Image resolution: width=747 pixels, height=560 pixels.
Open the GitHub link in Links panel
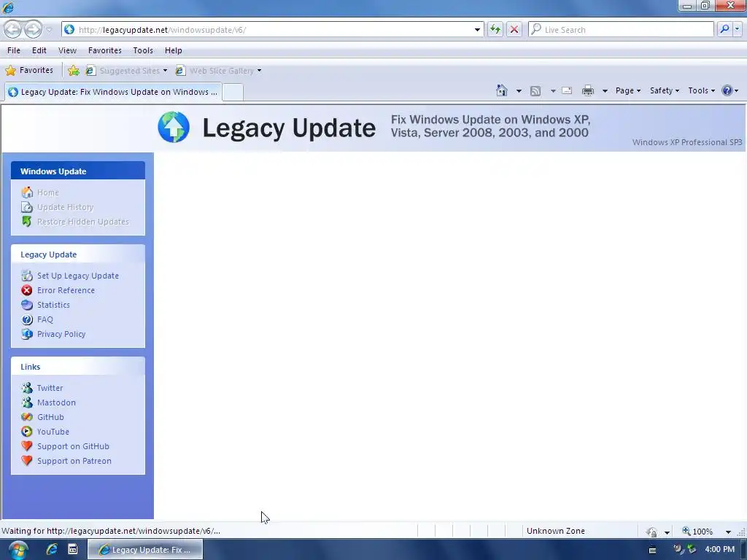50,417
